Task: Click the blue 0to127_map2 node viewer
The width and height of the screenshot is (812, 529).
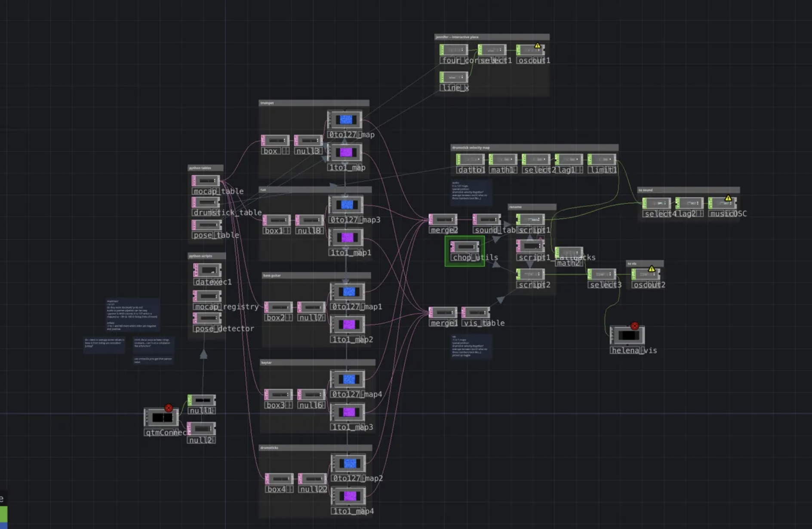Action: point(348,463)
